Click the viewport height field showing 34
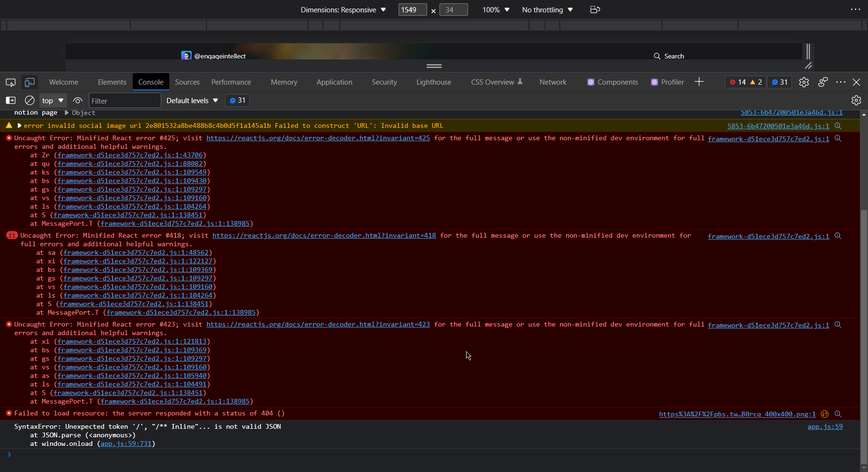 point(453,10)
